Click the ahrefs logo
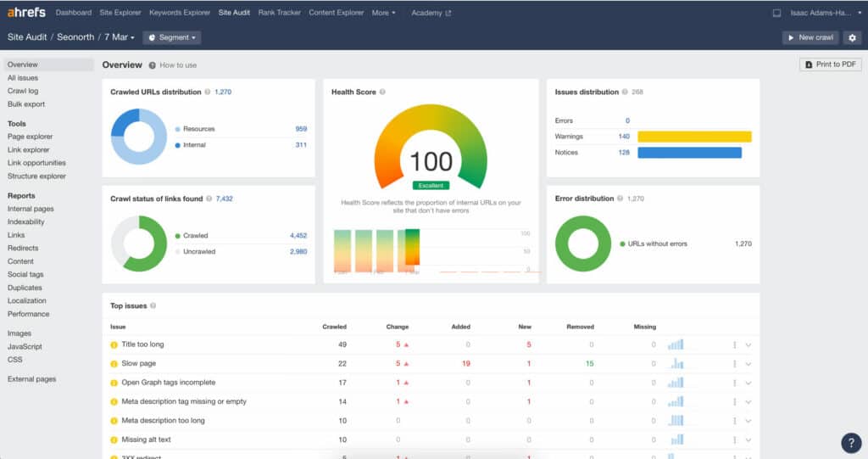 [x=26, y=12]
